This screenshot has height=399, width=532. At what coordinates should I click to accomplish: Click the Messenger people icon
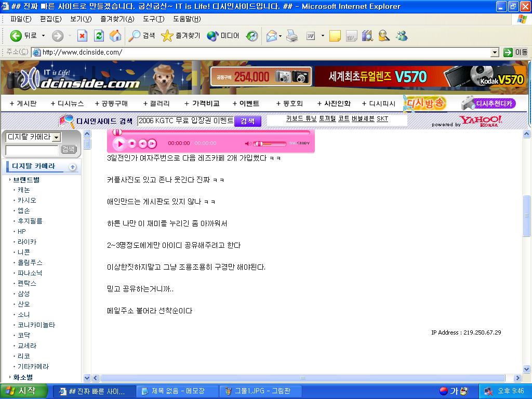[x=402, y=36]
